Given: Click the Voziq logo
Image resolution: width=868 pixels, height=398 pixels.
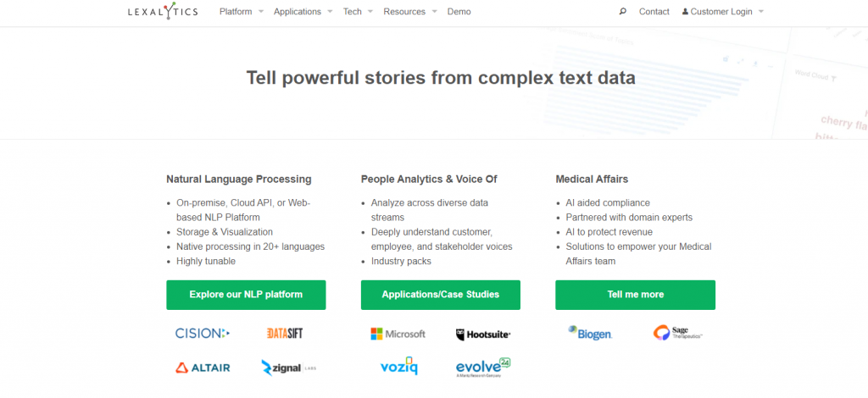Looking at the screenshot, I should click(398, 367).
